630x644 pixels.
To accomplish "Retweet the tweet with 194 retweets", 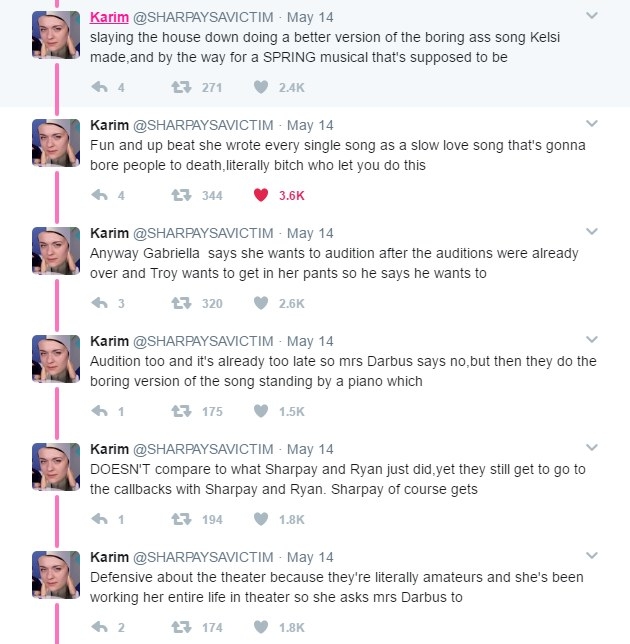I will [181, 519].
